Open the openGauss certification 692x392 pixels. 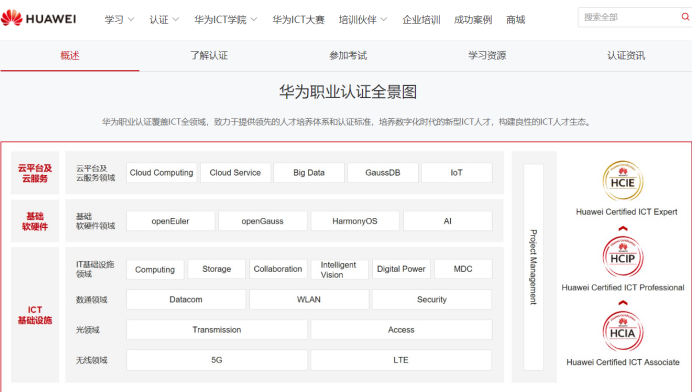pyautogui.click(x=263, y=221)
